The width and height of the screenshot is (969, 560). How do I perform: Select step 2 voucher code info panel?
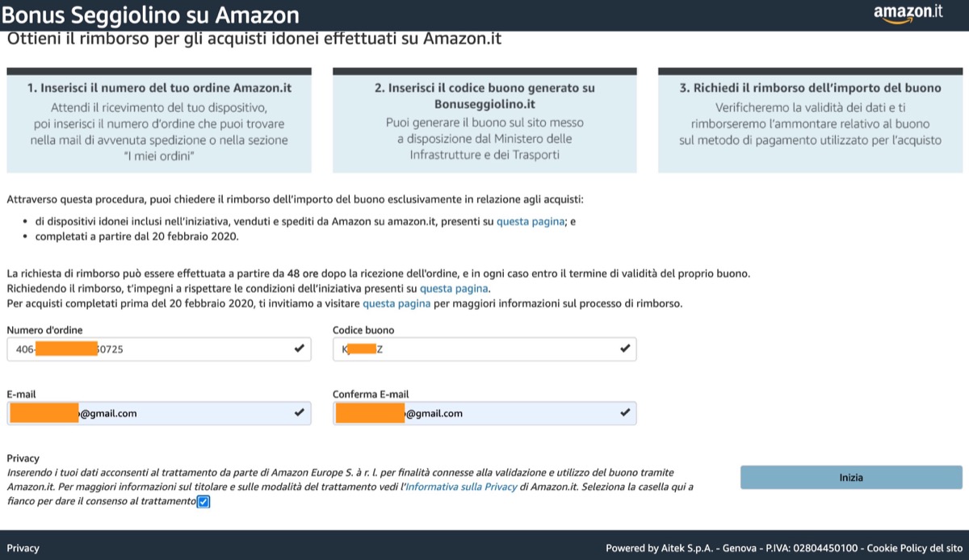[x=484, y=120]
